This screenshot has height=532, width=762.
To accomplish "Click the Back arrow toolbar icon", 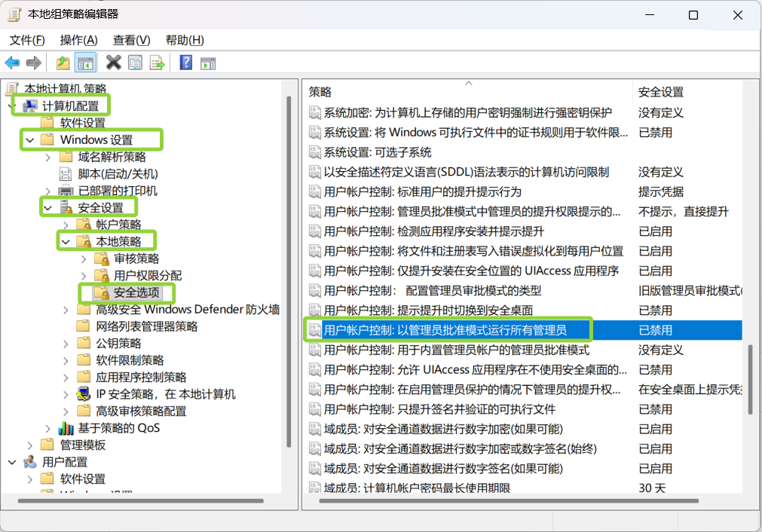I will coord(12,63).
